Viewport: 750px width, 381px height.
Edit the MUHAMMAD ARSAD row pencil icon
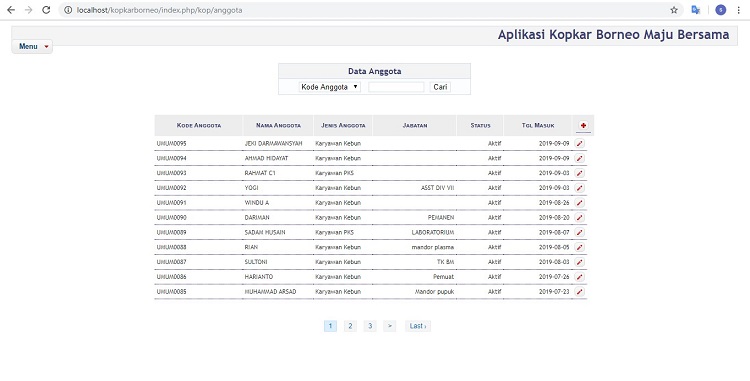tap(579, 292)
